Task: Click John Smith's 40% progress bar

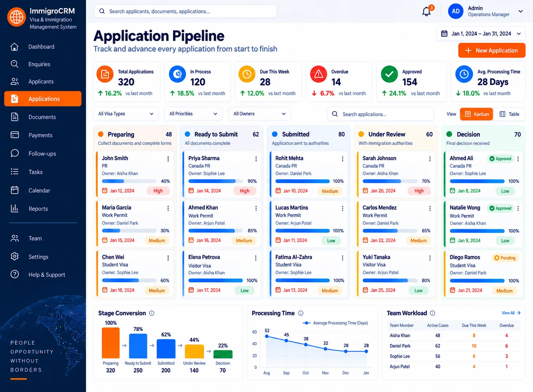Action: click(129, 181)
